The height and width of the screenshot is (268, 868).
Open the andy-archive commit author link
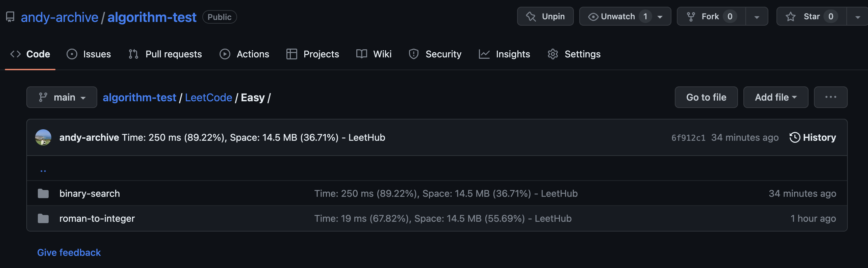89,137
